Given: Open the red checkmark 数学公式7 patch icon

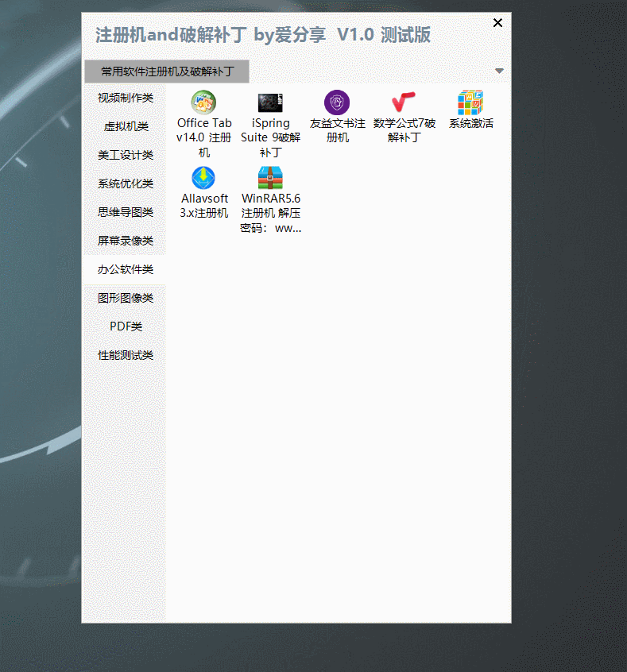Looking at the screenshot, I should (404, 102).
